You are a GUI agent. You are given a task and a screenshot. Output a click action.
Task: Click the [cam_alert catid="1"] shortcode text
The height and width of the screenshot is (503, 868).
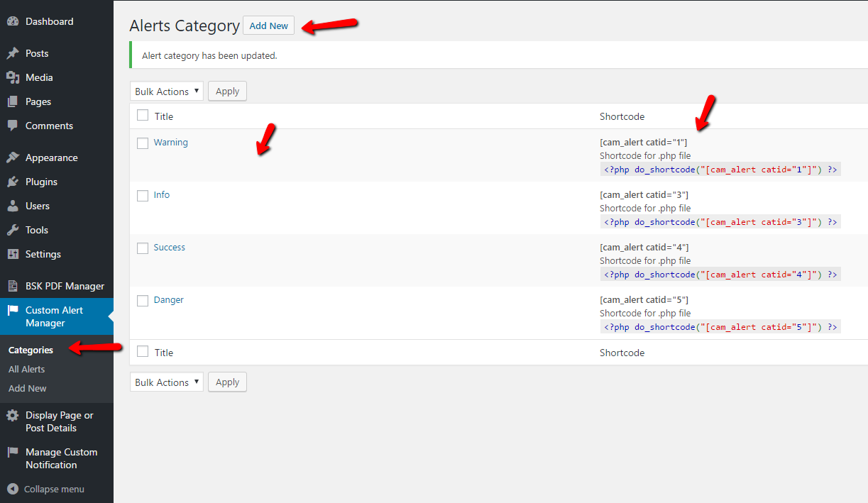click(643, 143)
